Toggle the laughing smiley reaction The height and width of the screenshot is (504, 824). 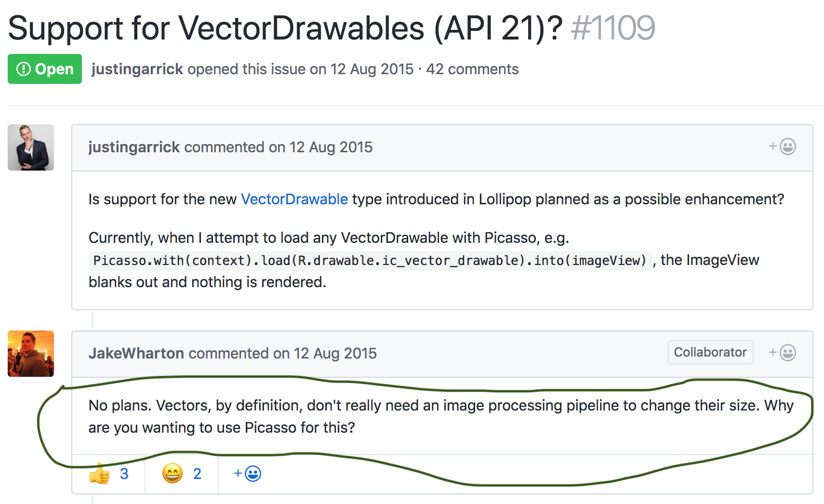point(182,474)
